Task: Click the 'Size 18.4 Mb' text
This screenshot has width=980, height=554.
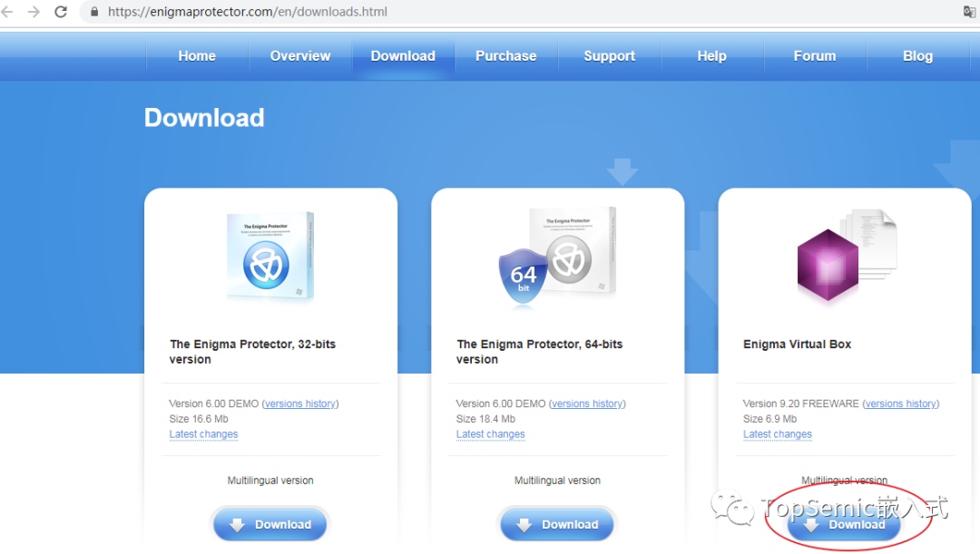Action: pyautogui.click(x=485, y=419)
